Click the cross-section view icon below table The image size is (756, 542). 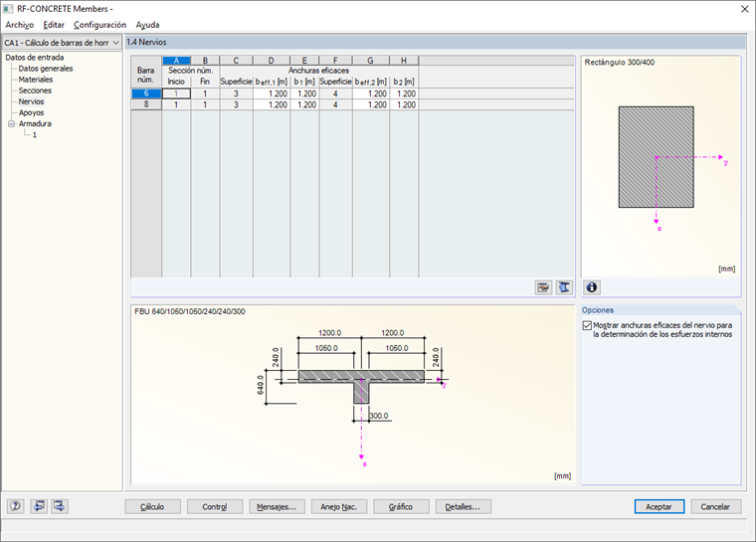pos(564,287)
